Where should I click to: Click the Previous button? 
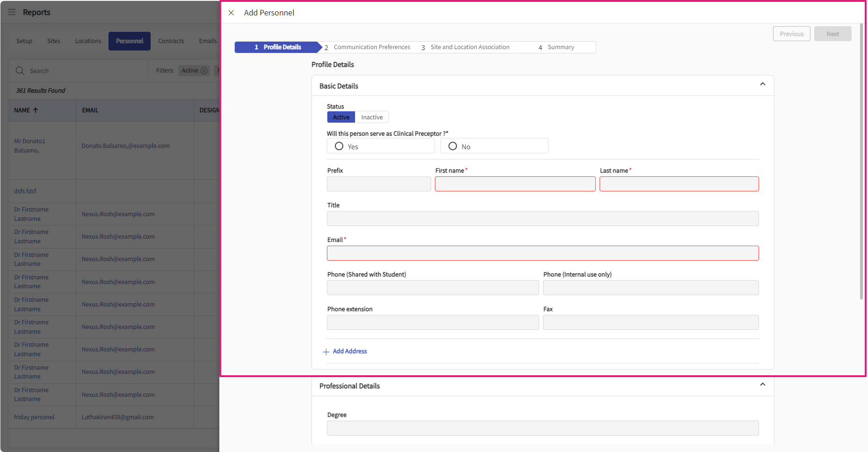tap(792, 34)
